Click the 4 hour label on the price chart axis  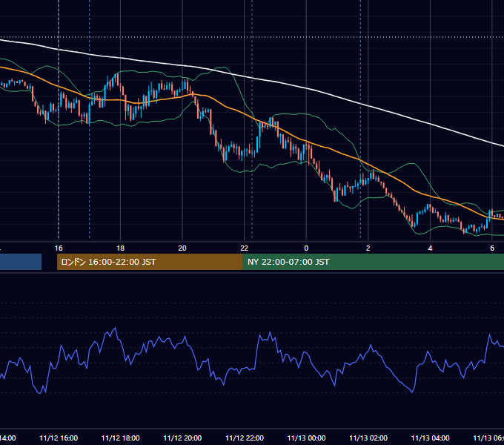coord(430,248)
